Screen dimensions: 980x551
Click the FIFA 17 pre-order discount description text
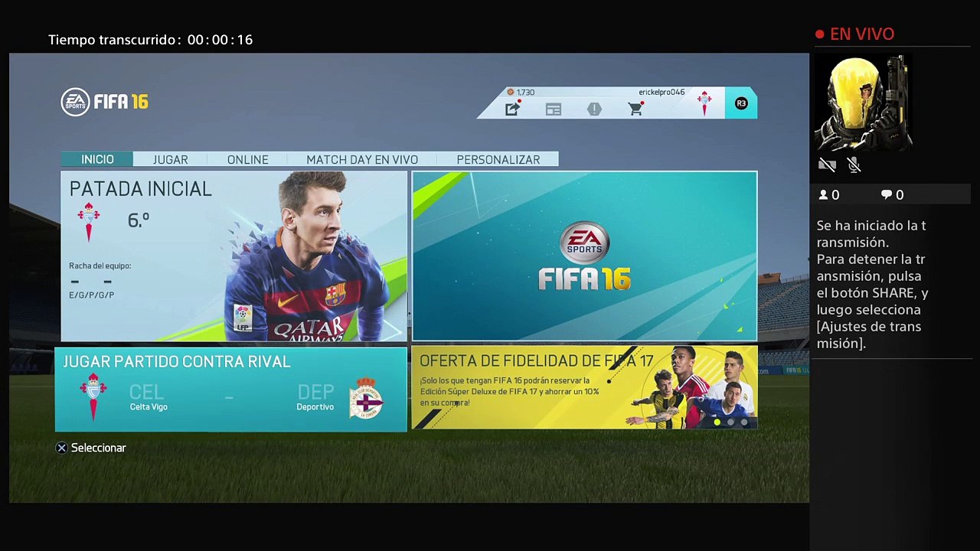pyautogui.click(x=509, y=391)
